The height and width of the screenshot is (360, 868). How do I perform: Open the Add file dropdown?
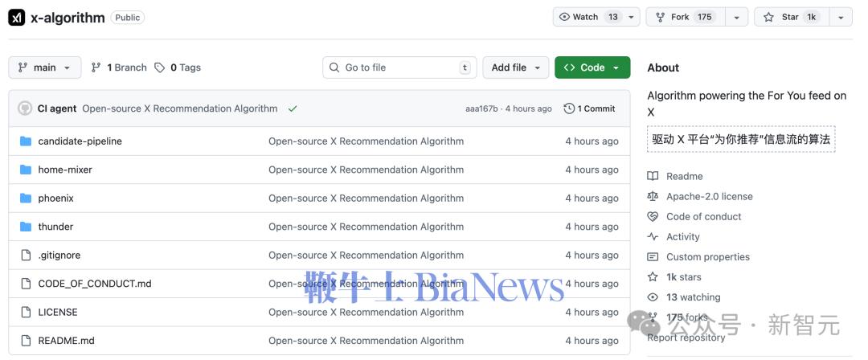click(x=515, y=67)
